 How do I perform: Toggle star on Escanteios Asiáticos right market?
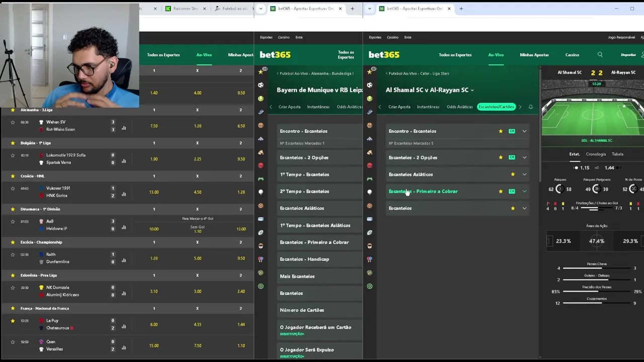[x=513, y=174]
